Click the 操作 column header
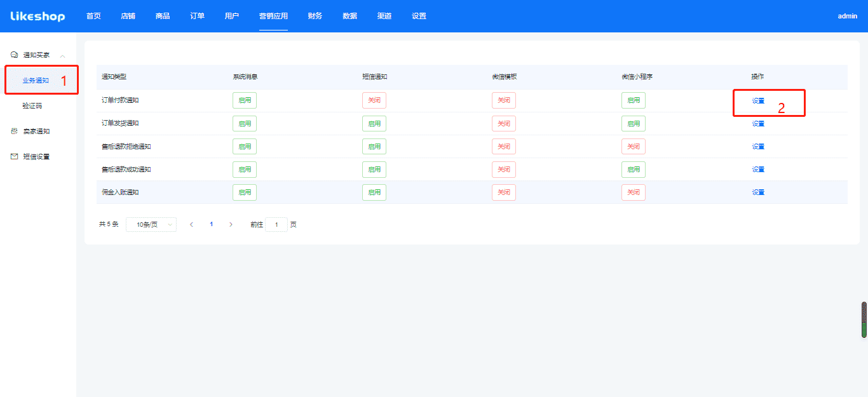The image size is (868, 397). (x=757, y=77)
